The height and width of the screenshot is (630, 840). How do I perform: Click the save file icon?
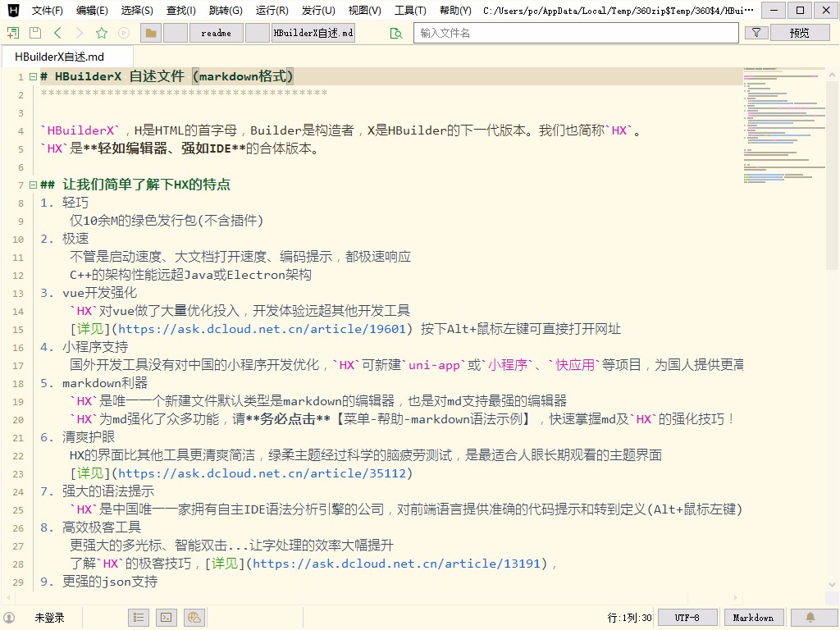click(35, 34)
